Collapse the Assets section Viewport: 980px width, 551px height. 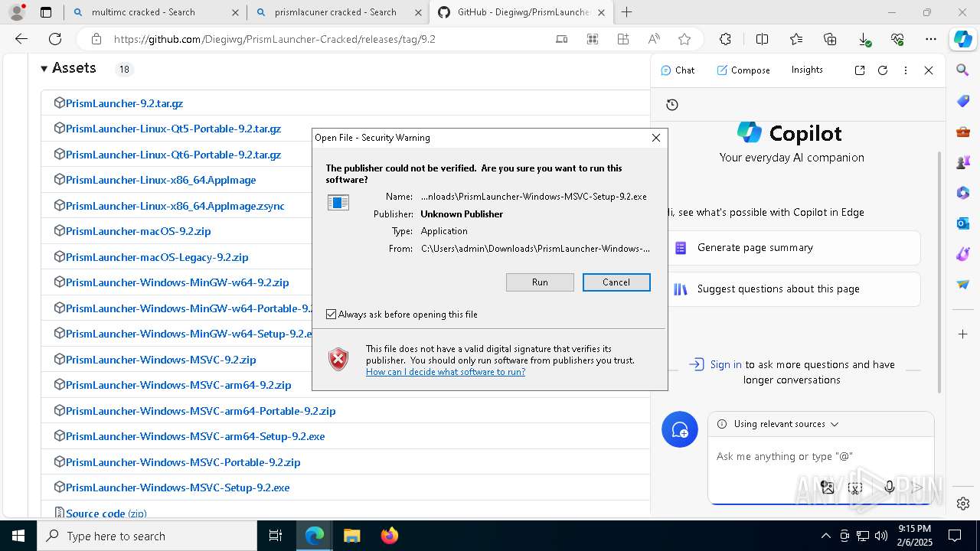[x=68, y=68]
